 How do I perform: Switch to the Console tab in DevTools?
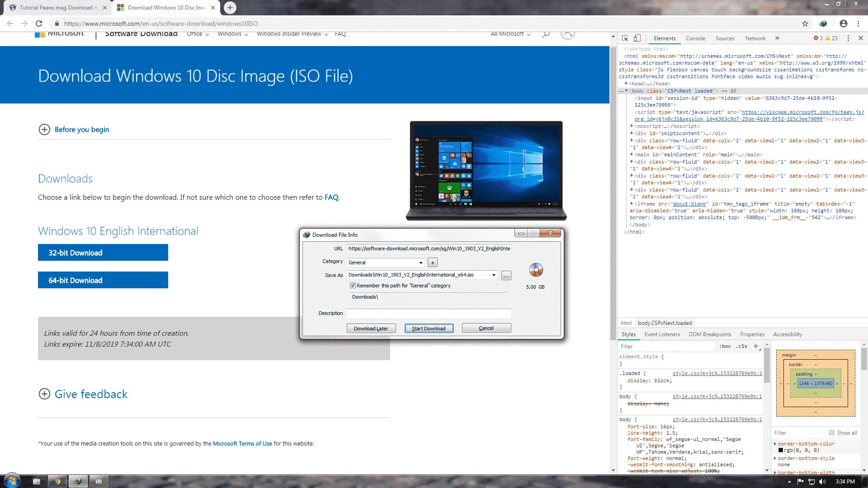[695, 38]
